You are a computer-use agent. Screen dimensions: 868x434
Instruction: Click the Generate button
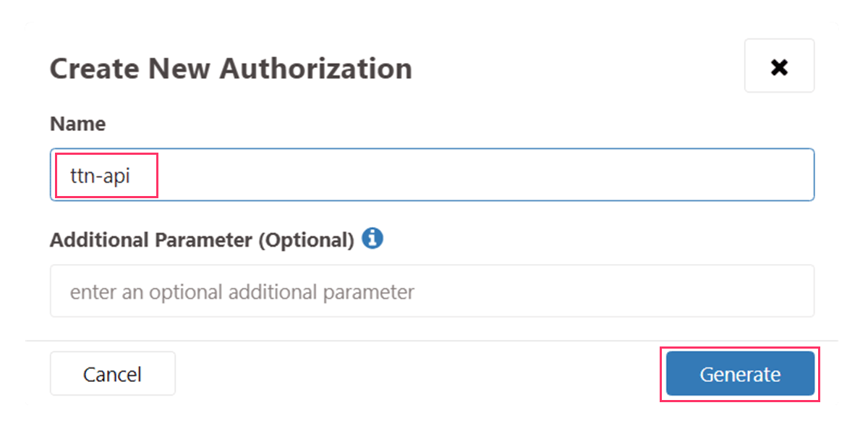(x=740, y=374)
